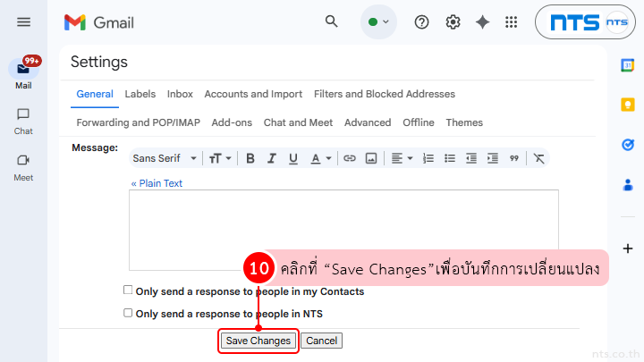Open the text alignment dropdown
Viewport: 644px width, 362px height.
[x=402, y=158]
